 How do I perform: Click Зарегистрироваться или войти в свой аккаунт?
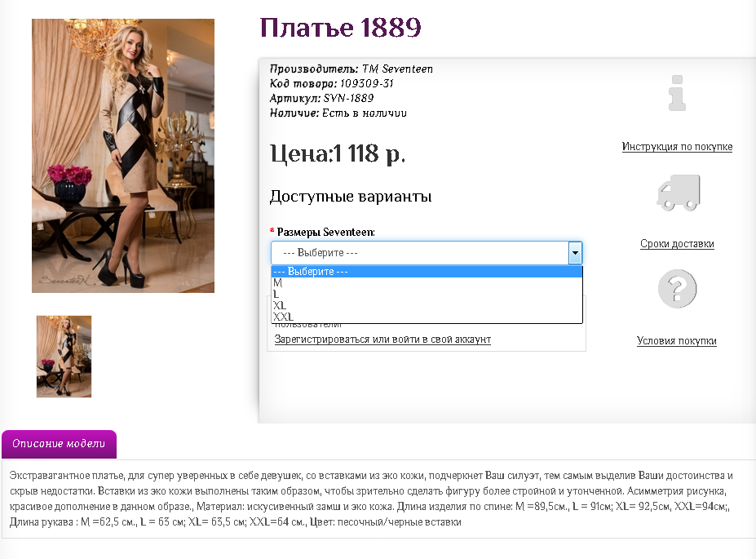(382, 339)
